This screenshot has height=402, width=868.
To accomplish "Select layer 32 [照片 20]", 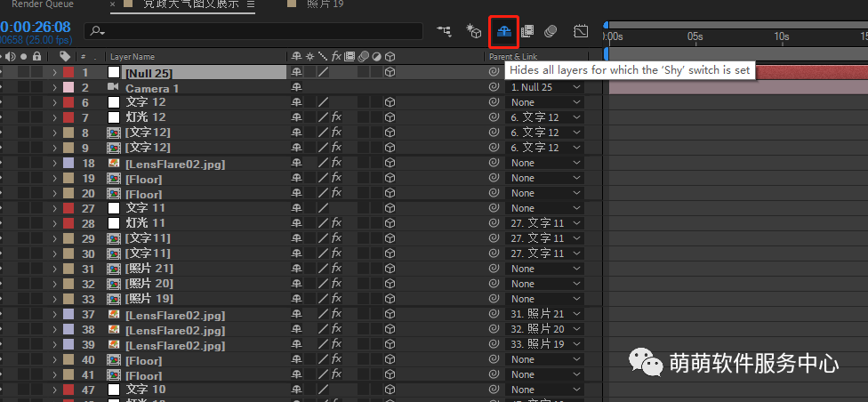I will tap(149, 284).
